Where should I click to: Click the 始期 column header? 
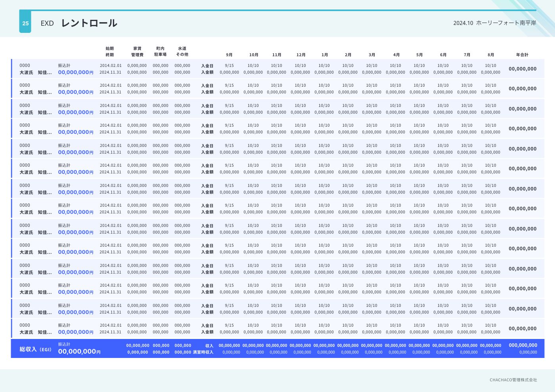tap(110, 48)
